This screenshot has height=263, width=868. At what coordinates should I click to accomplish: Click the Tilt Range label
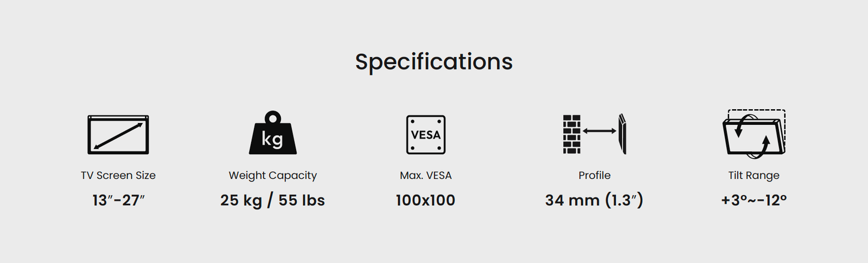point(754,176)
